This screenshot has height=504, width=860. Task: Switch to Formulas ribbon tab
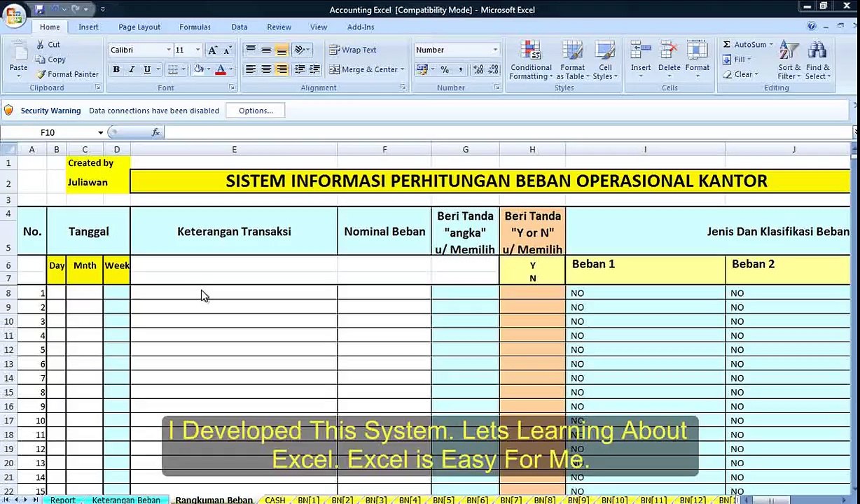(x=195, y=27)
